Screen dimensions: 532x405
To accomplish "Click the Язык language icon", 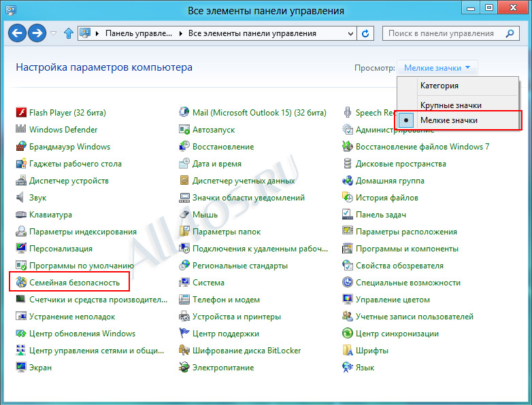I will pos(348,367).
